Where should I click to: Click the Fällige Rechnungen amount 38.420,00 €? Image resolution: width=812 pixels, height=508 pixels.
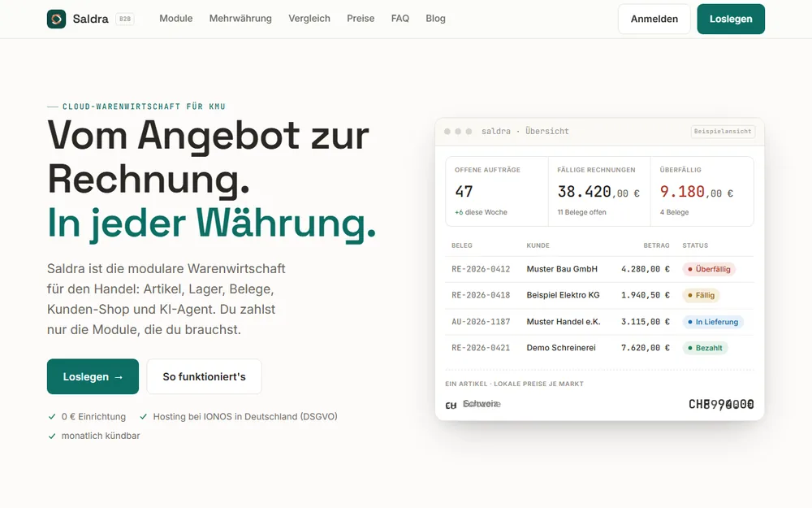pos(598,192)
